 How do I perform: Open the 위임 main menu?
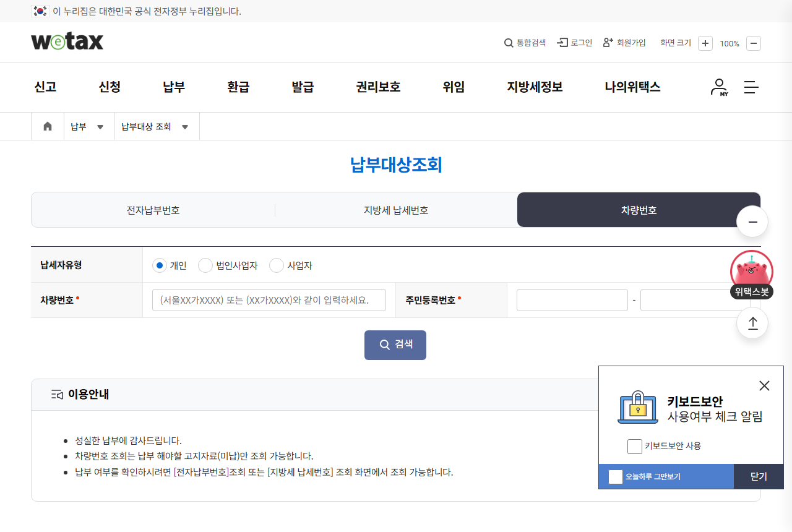tap(454, 87)
